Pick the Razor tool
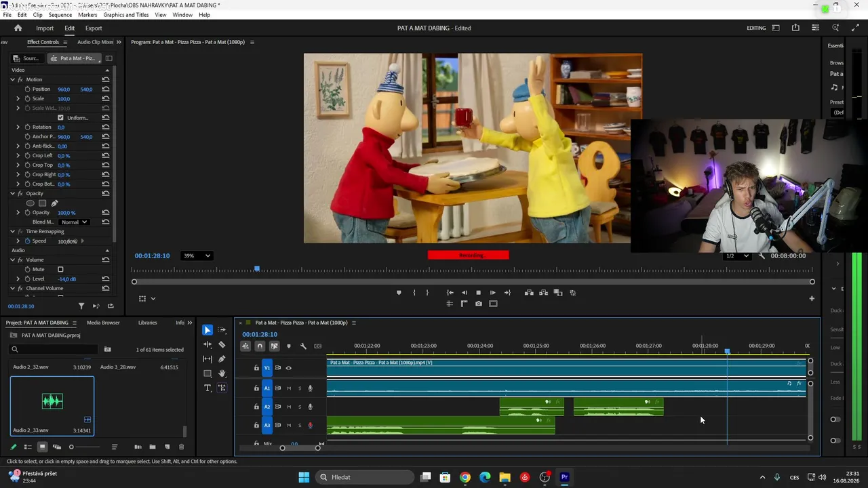This screenshot has height=488, width=868. click(222, 344)
